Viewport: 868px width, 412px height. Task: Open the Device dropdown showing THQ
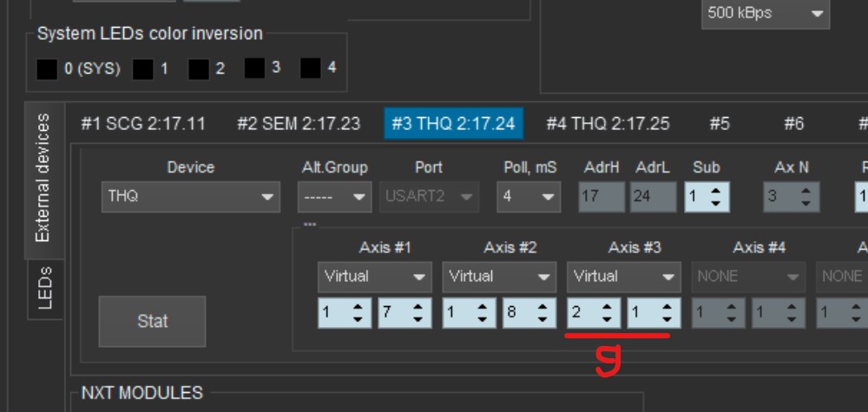[190, 197]
